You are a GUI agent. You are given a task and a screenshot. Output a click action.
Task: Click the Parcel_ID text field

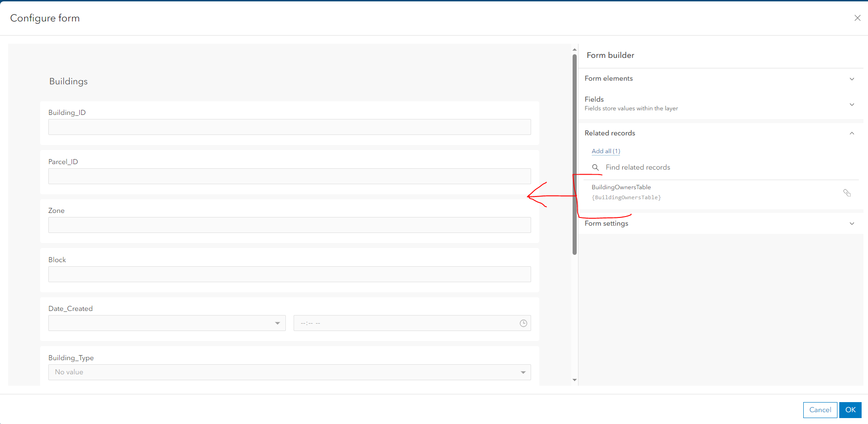tap(289, 176)
